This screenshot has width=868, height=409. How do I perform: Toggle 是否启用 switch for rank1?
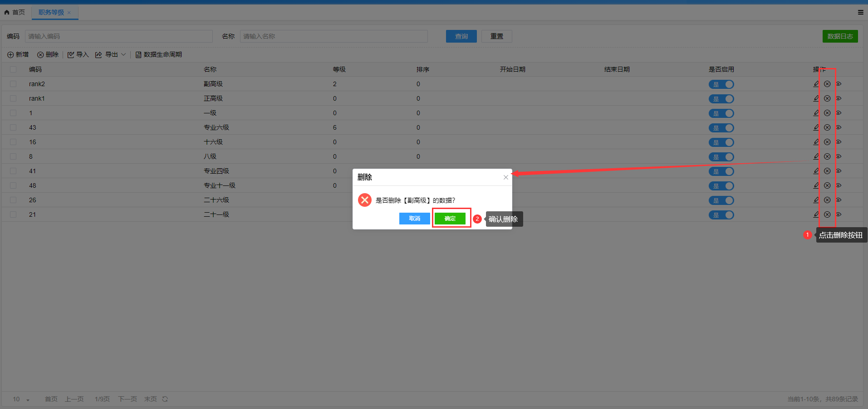point(721,99)
